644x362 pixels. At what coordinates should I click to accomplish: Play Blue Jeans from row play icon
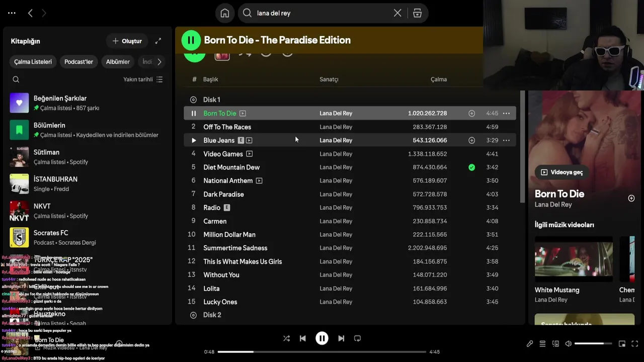click(193, 140)
